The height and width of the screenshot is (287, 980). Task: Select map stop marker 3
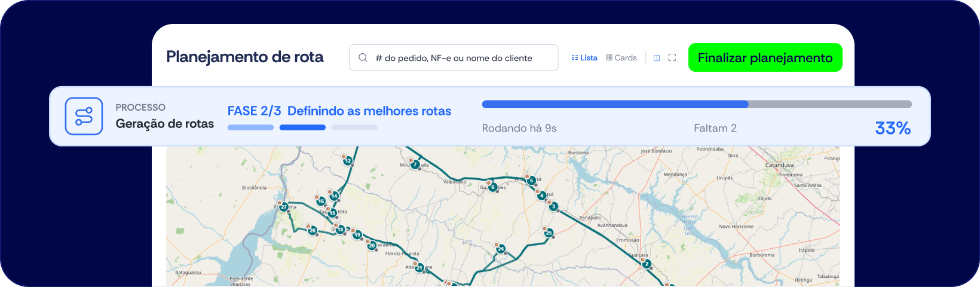[x=553, y=206]
